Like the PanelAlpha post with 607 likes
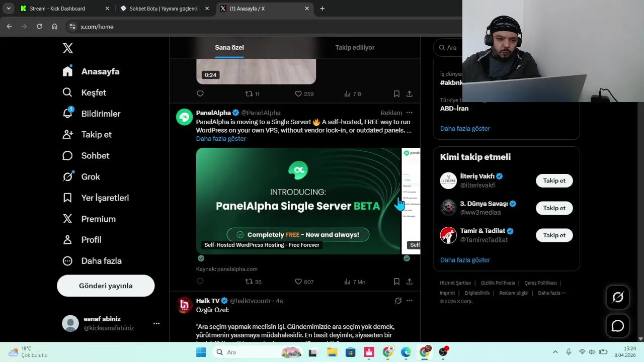 (304, 282)
